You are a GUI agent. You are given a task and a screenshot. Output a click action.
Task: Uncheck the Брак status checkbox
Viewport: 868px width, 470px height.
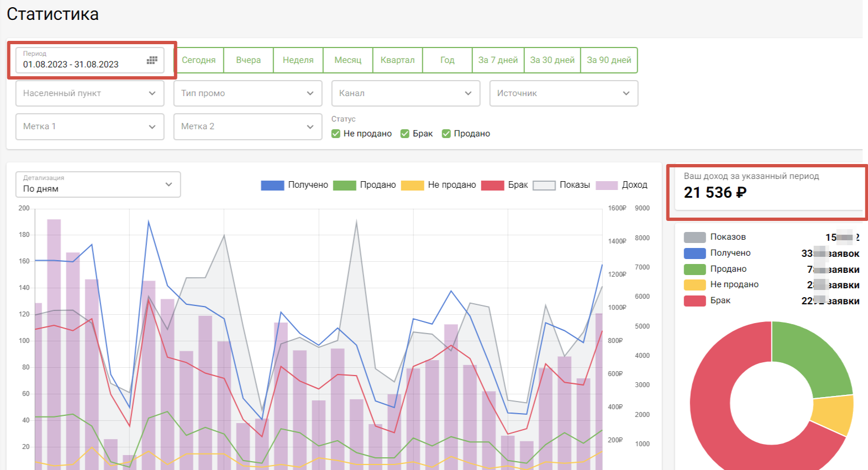pos(405,134)
